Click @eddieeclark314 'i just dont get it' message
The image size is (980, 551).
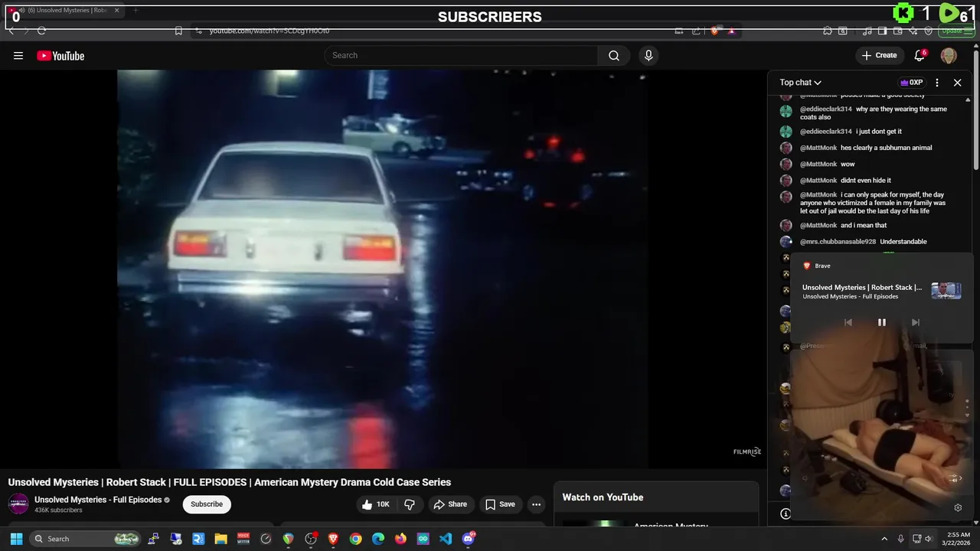click(x=851, y=132)
